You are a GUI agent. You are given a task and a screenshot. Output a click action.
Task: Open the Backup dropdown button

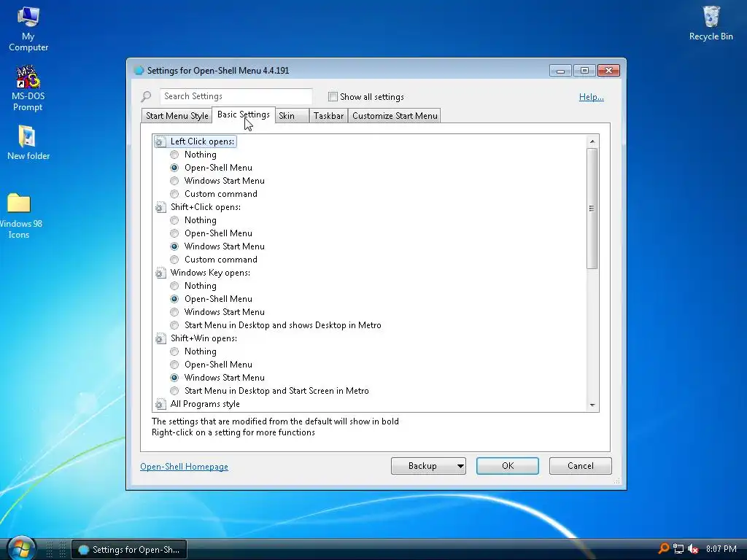[428, 466]
